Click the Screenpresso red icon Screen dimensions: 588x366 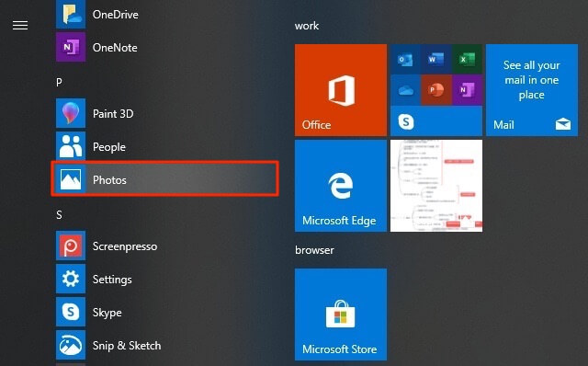coord(71,246)
